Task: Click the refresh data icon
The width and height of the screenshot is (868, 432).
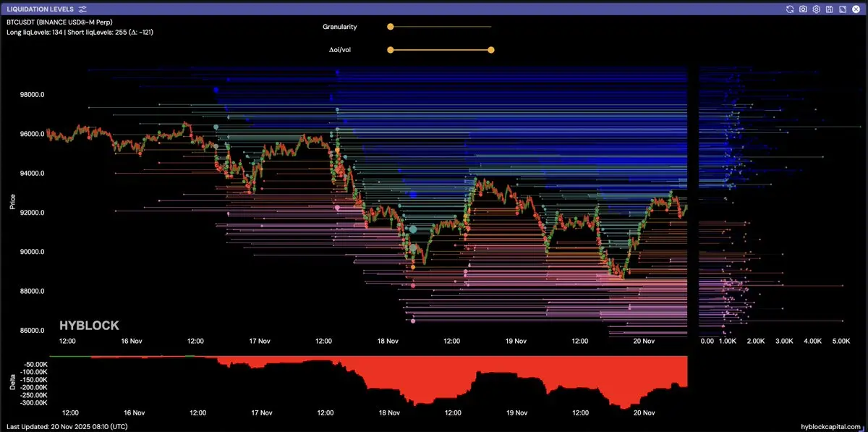Action: [x=791, y=9]
